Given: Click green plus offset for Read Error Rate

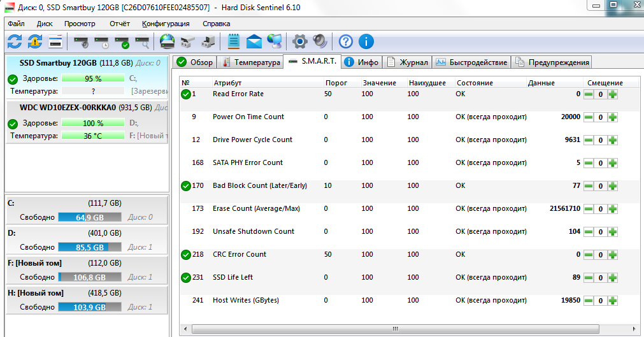Looking at the screenshot, I should [613, 94].
